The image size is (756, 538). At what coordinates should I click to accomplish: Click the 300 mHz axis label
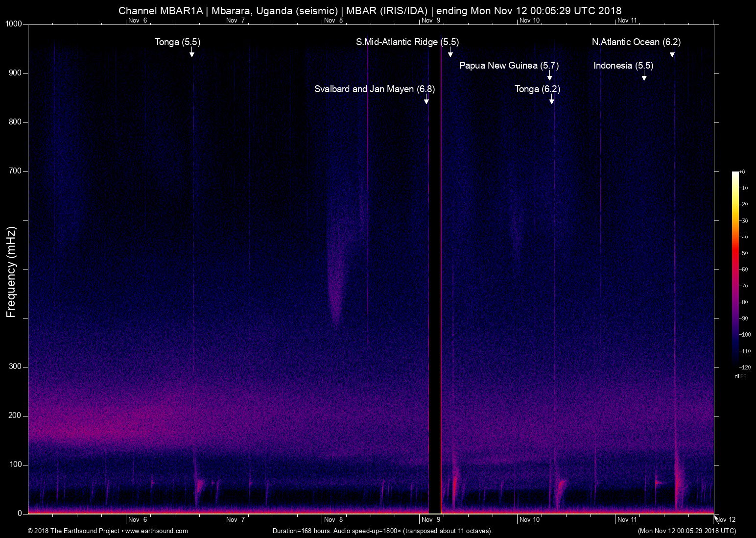click(15, 366)
